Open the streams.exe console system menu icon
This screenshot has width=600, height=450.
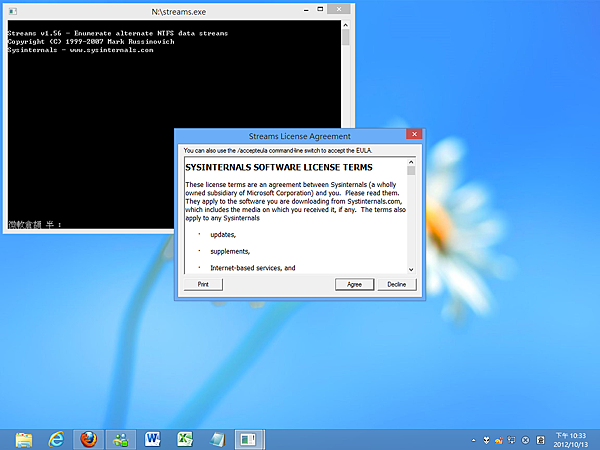point(13,11)
